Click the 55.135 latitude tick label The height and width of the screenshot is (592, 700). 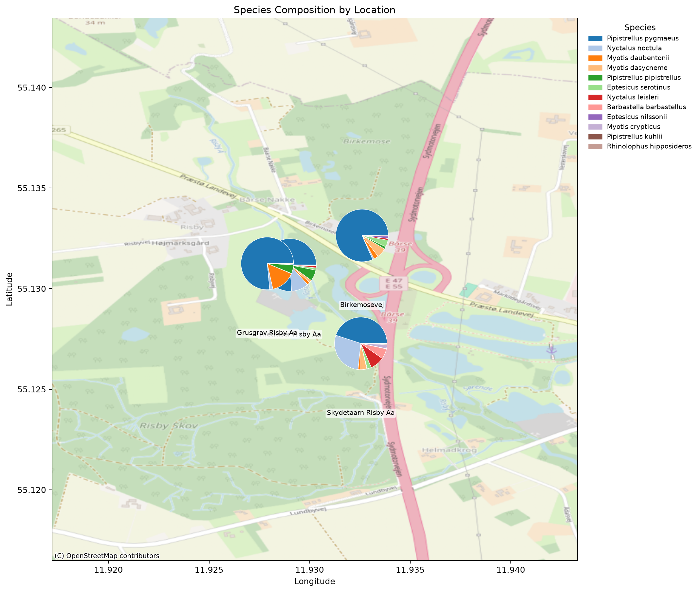point(31,188)
